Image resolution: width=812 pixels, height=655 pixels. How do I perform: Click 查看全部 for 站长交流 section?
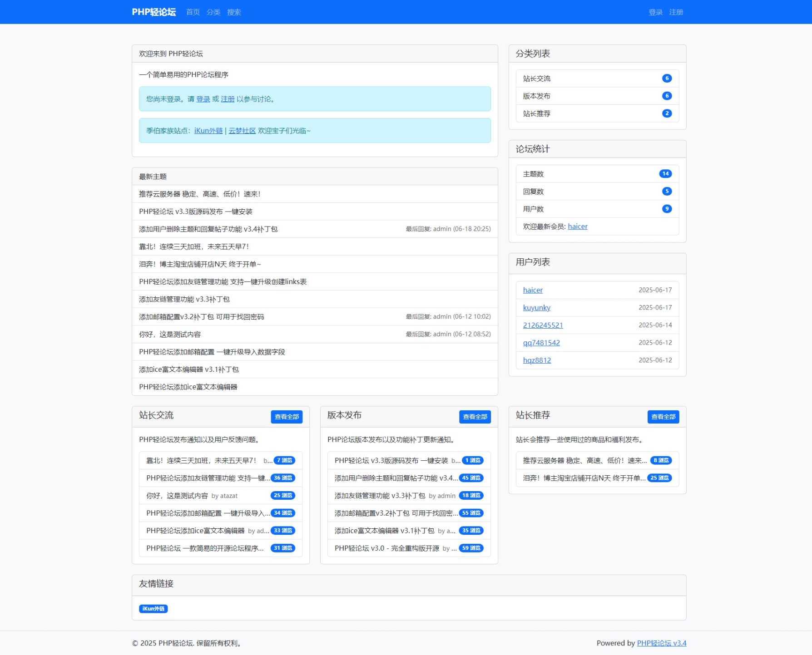coord(287,416)
